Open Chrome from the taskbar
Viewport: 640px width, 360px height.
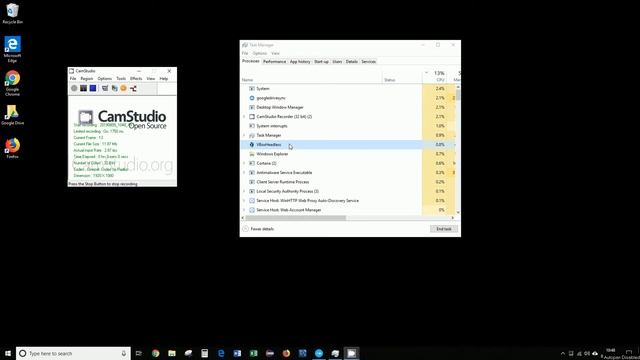[x=156, y=353]
